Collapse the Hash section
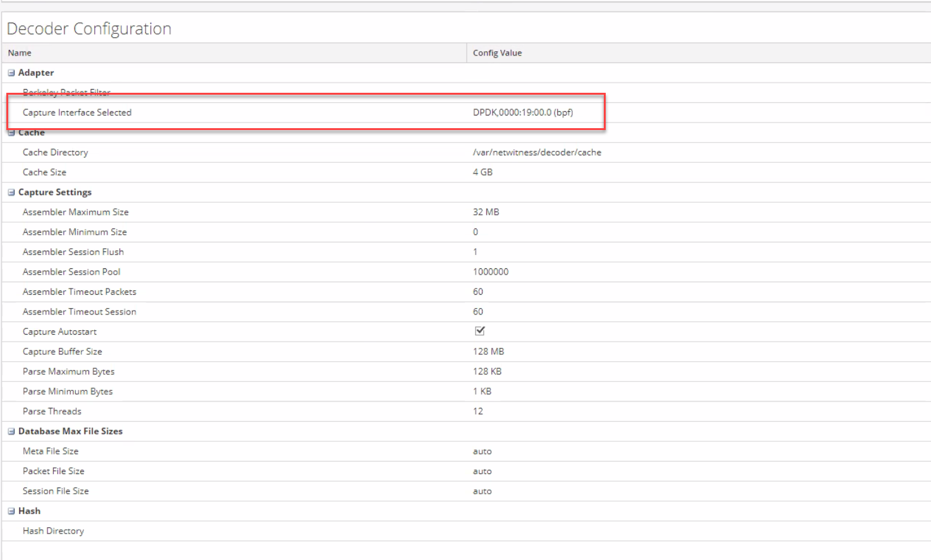 [x=11, y=511]
